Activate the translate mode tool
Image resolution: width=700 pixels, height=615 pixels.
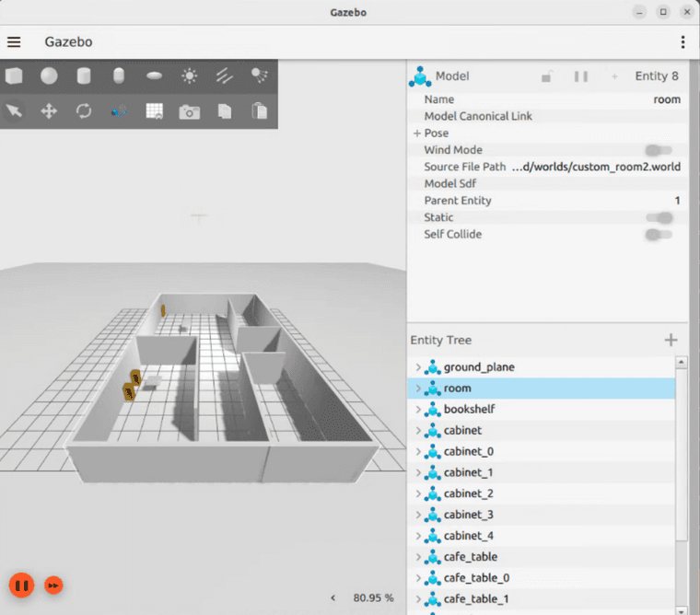49,110
